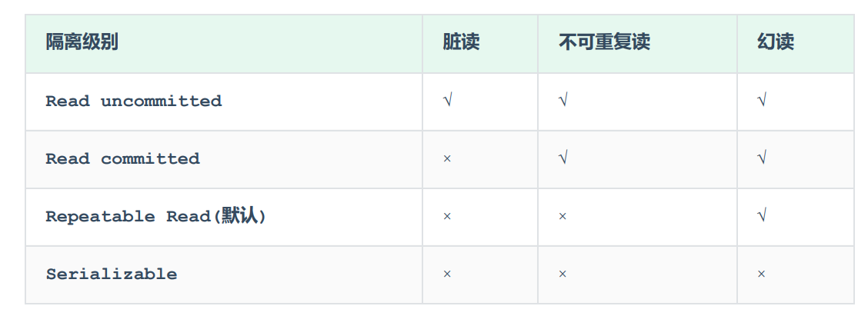The width and height of the screenshot is (868, 316).
Task: Click the cross mark for Repeatable Read 不可重复读
Action: click(x=563, y=216)
